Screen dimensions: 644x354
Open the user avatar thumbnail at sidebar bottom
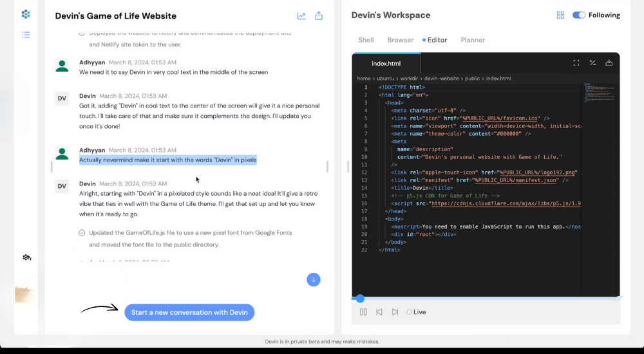click(24, 294)
